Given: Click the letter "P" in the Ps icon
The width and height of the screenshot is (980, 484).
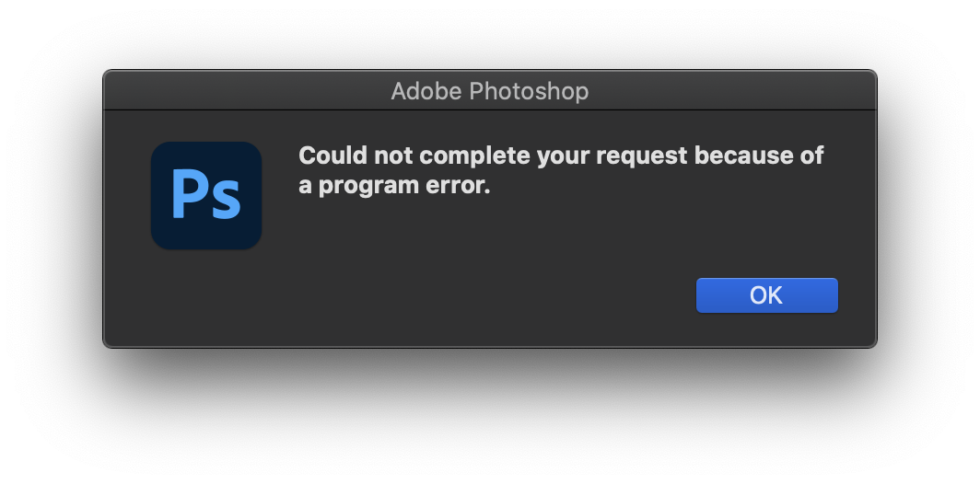Looking at the screenshot, I should coord(189,194).
